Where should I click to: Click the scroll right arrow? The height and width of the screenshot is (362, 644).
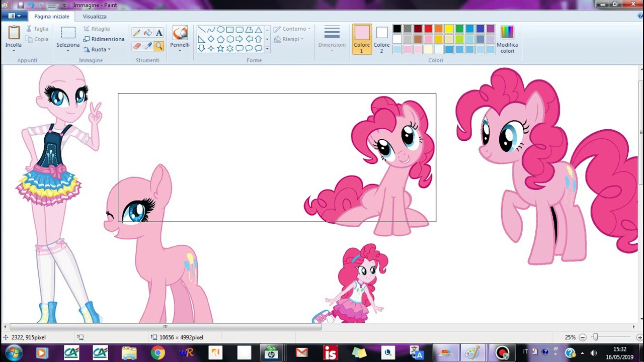[x=633, y=327]
